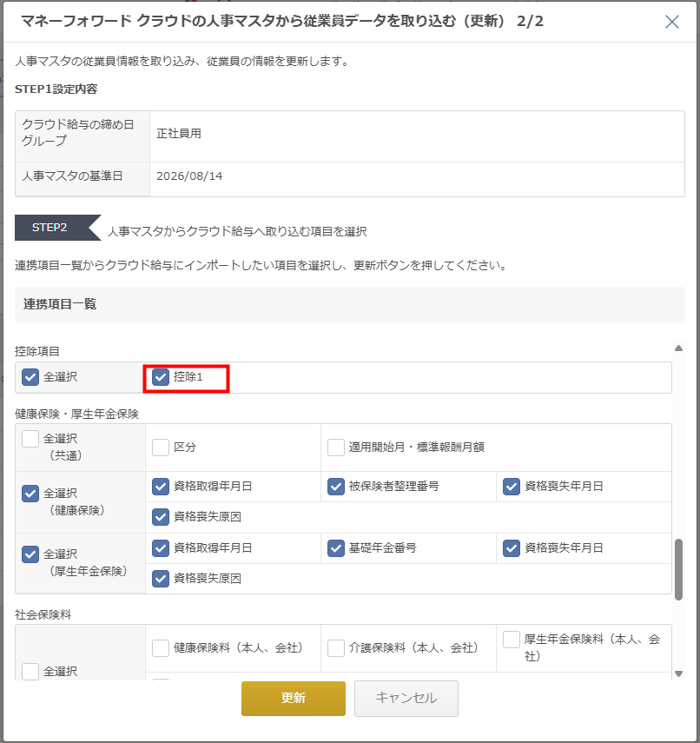Uncheck 資格喪失年月日 in 厚生年金保険 row

tap(512, 548)
